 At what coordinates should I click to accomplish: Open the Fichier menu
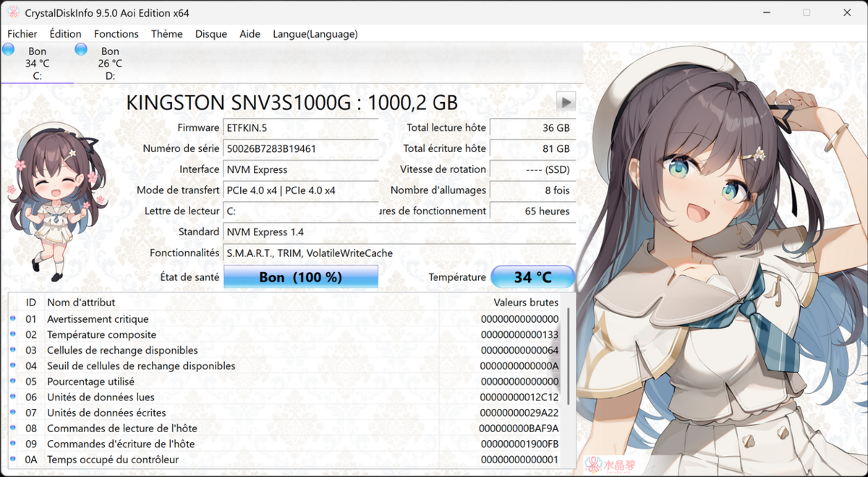point(22,33)
